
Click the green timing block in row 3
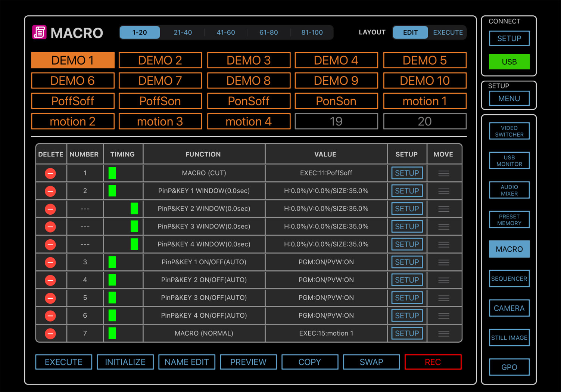(x=112, y=262)
